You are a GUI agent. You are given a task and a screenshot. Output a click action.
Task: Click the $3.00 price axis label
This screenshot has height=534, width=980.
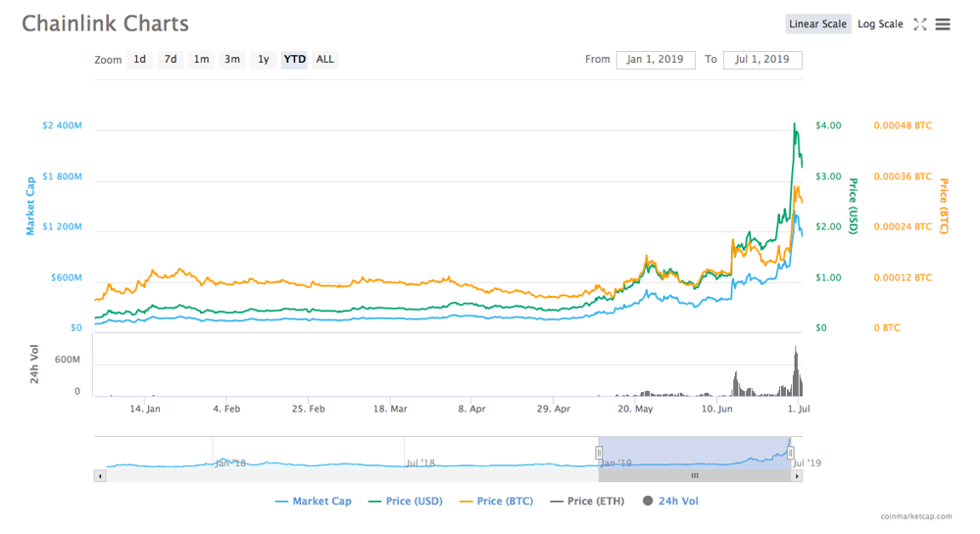828,176
